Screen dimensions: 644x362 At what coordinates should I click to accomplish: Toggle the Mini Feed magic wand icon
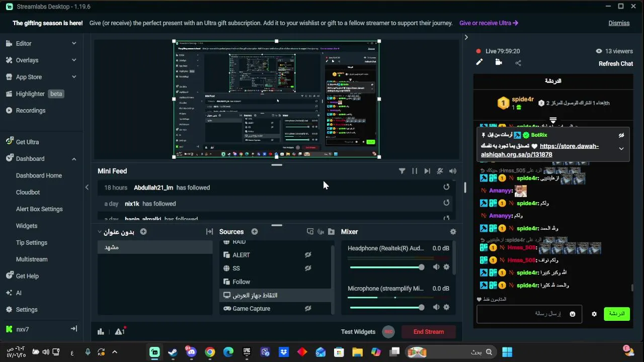pos(440,171)
